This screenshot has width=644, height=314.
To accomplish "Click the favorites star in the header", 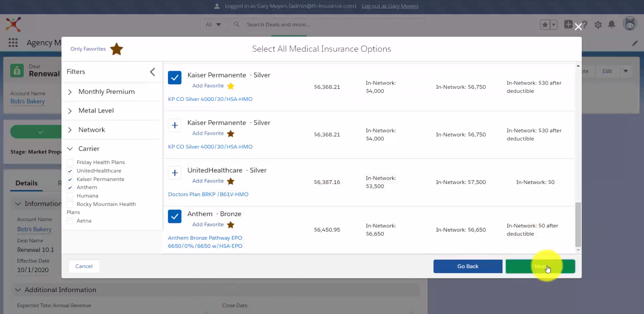I will coord(545,25).
